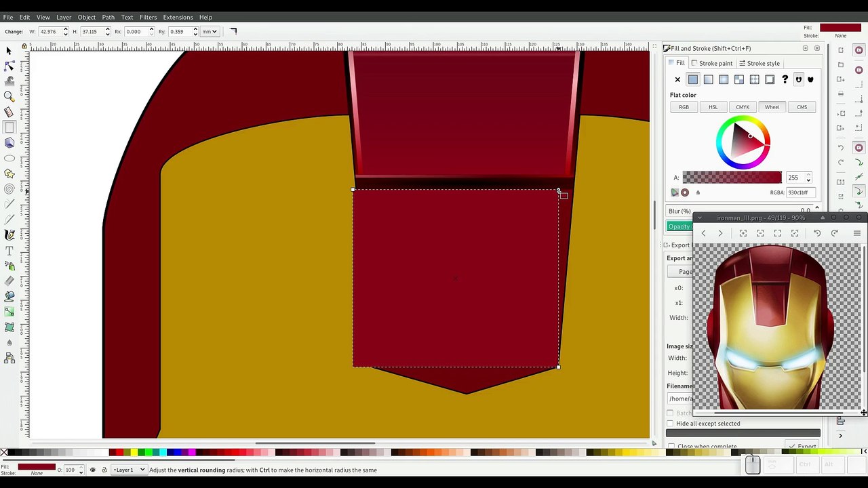Select HSL color mode button
The width and height of the screenshot is (868, 488).
713,107
